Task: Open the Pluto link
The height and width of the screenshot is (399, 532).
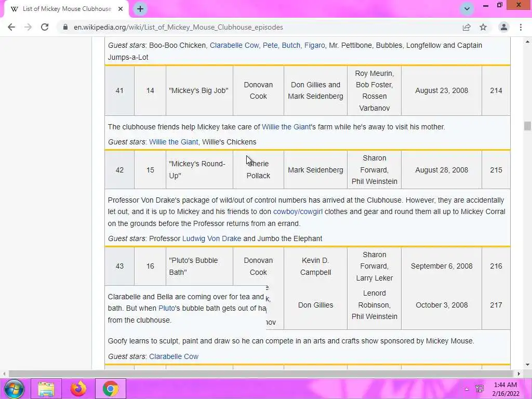Action: (x=167, y=308)
